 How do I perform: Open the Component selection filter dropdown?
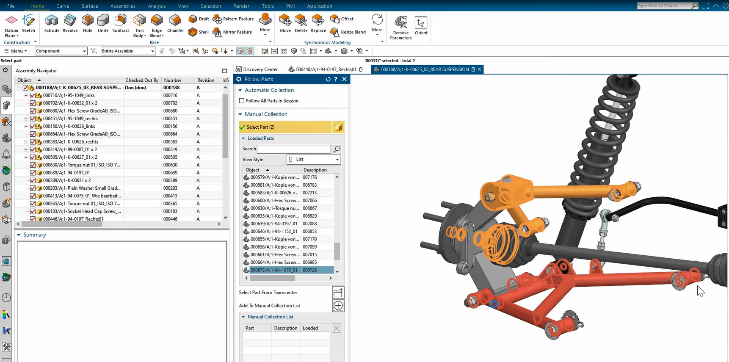[60, 51]
